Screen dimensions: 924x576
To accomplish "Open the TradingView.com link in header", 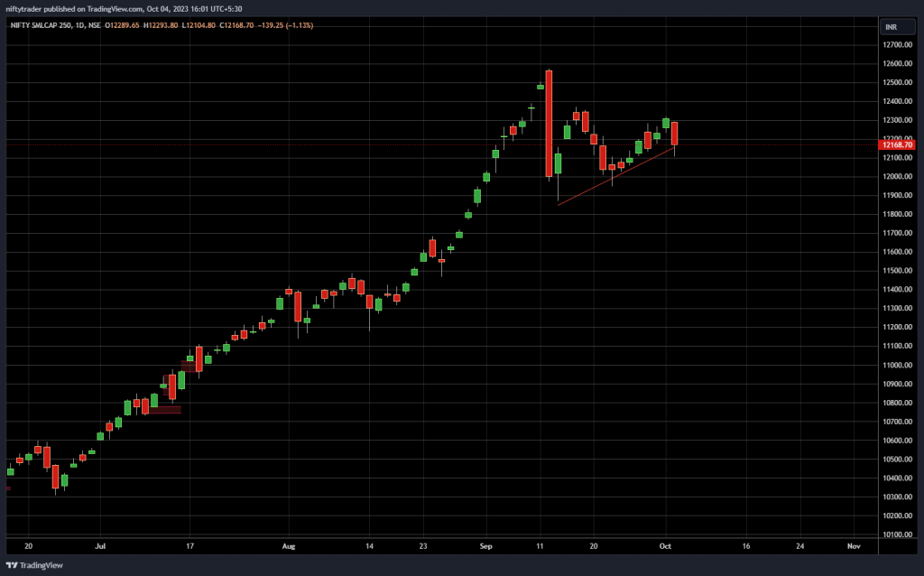I will click(x=115, y=9).
